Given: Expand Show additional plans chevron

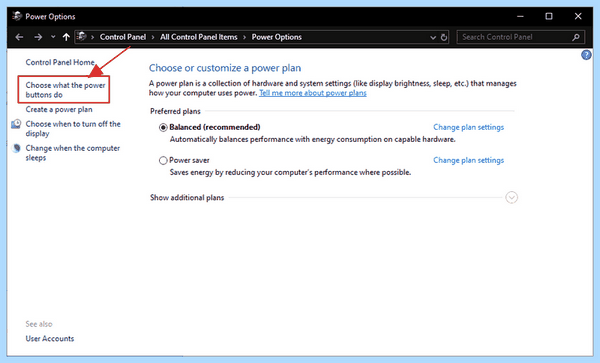Looking at the screenshot, I should point(512,197).
